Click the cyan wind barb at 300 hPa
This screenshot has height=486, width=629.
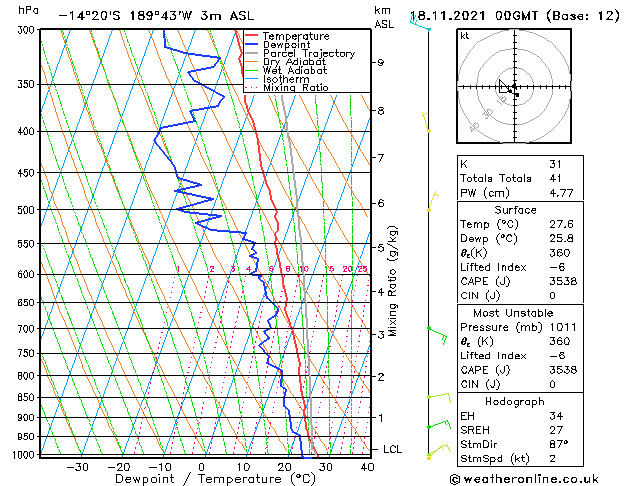click(x=420, y=23)
